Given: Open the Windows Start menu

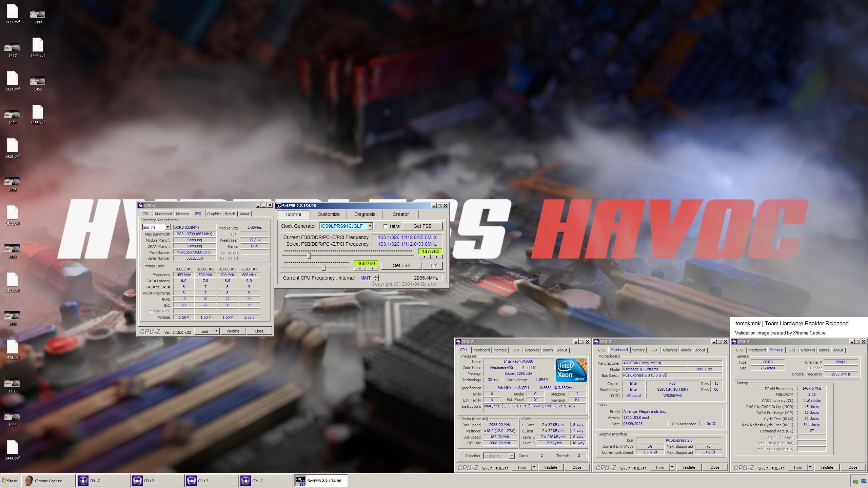Looking at the screenshot, I should [9, 481].
